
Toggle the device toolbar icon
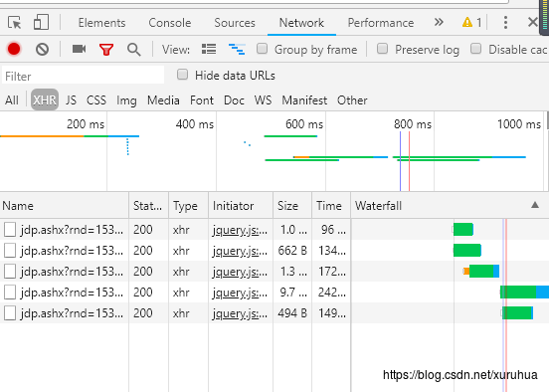[41, 22]
